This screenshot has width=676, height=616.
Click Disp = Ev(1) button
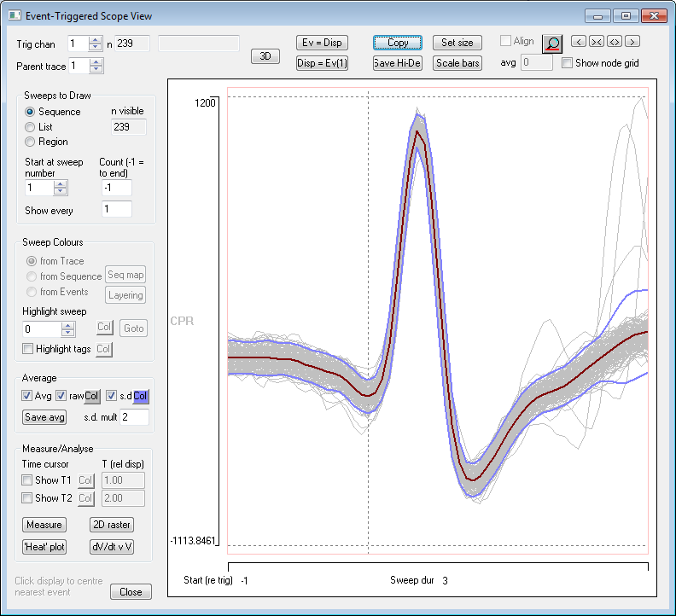(321, 63)
